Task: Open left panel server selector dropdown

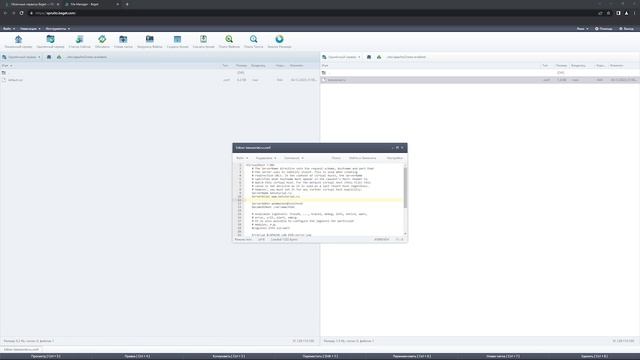Action: (x=21, y=57)
